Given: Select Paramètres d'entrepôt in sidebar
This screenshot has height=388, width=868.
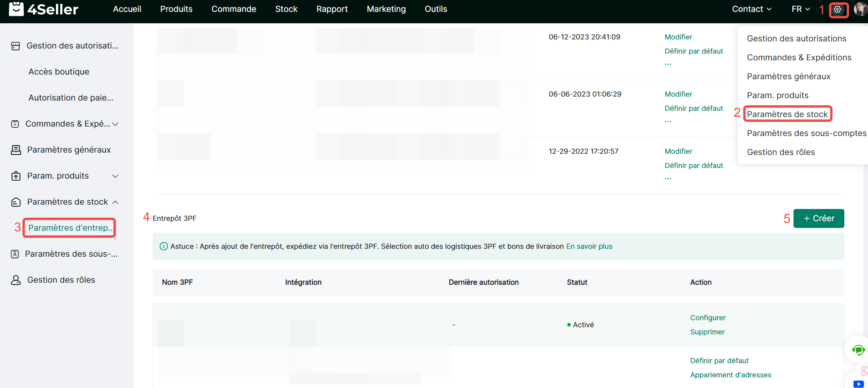Looking at the screenshot, I should click(70, 228).
